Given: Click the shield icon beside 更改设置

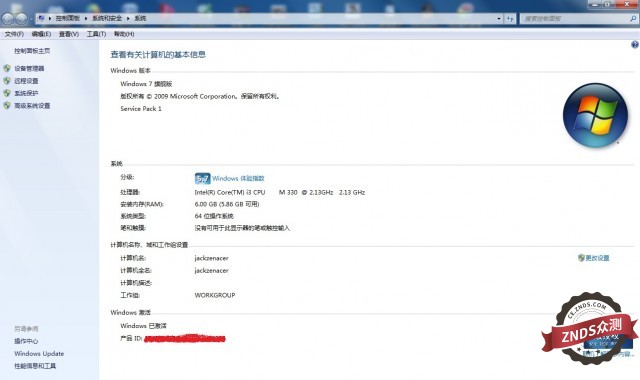Looking at the screenshot, I should pos(581,258).
